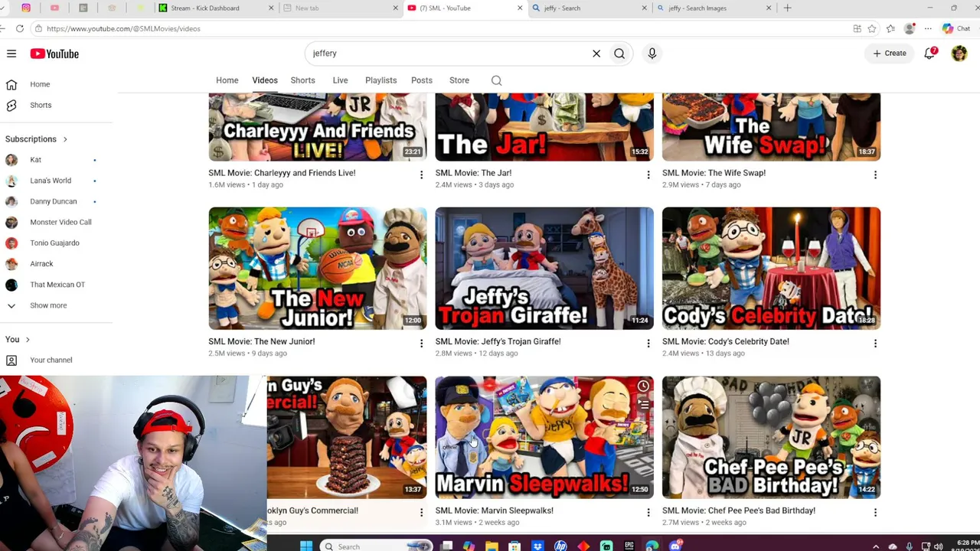Expand Show more subscriptions
Image resolution: width=980 pixels, height=551 pixels.
click(x=48, y=305)
